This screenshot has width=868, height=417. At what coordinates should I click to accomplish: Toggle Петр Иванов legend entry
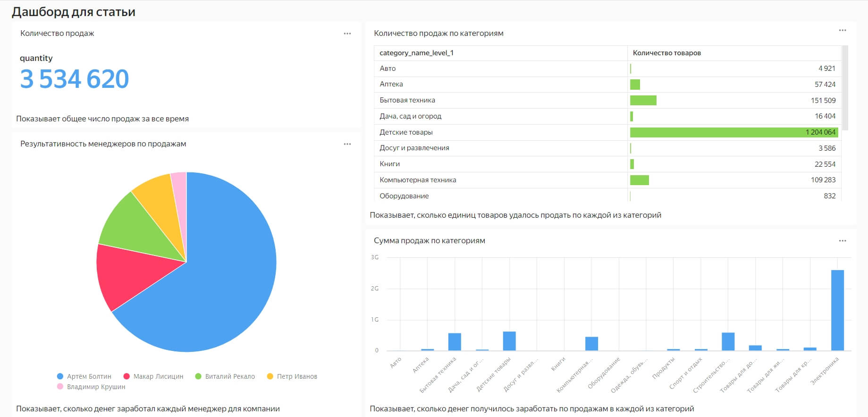point(292,376)
